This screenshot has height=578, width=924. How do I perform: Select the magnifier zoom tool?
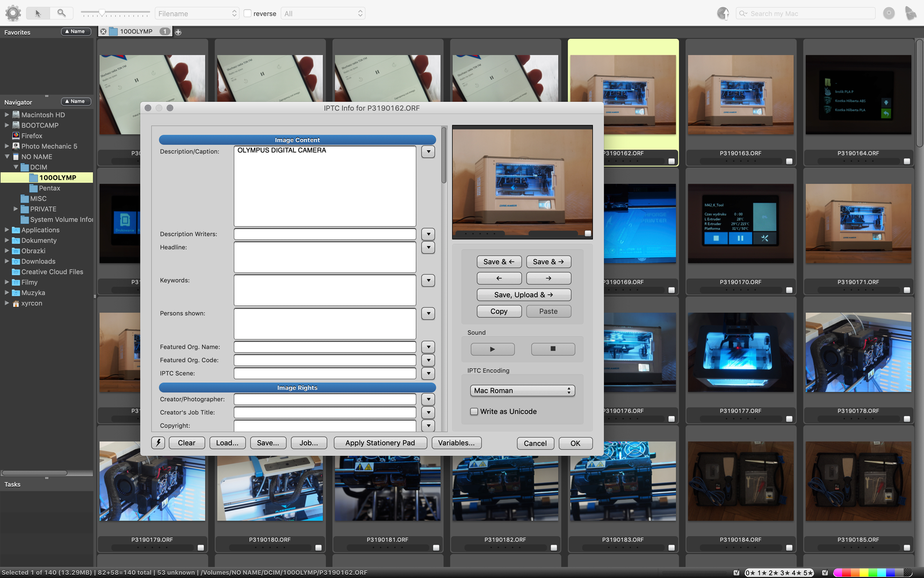pyautogui.click(x=62, y=13)
